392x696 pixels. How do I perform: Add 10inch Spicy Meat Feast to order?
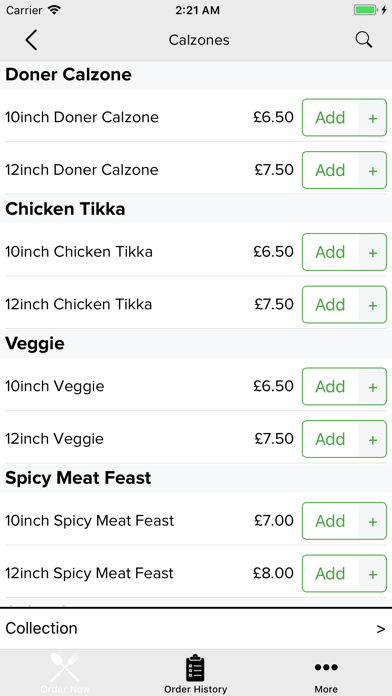click(x=330, y=521)
